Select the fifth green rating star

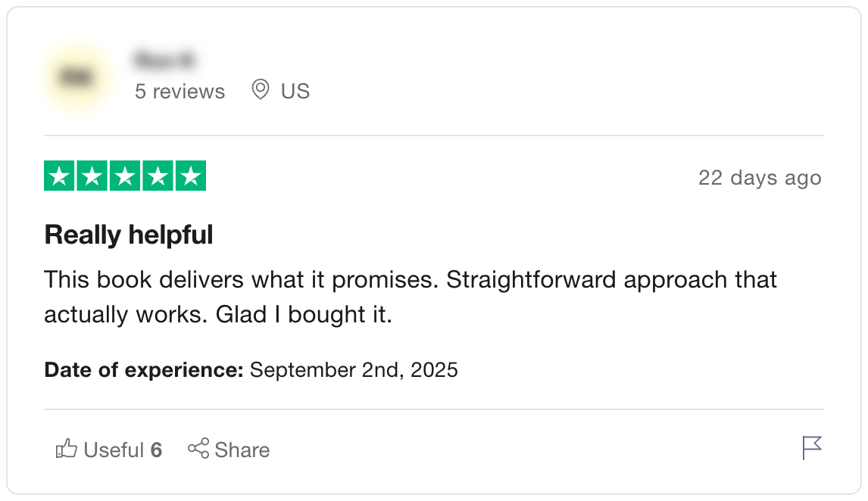[x=191, y=177]
